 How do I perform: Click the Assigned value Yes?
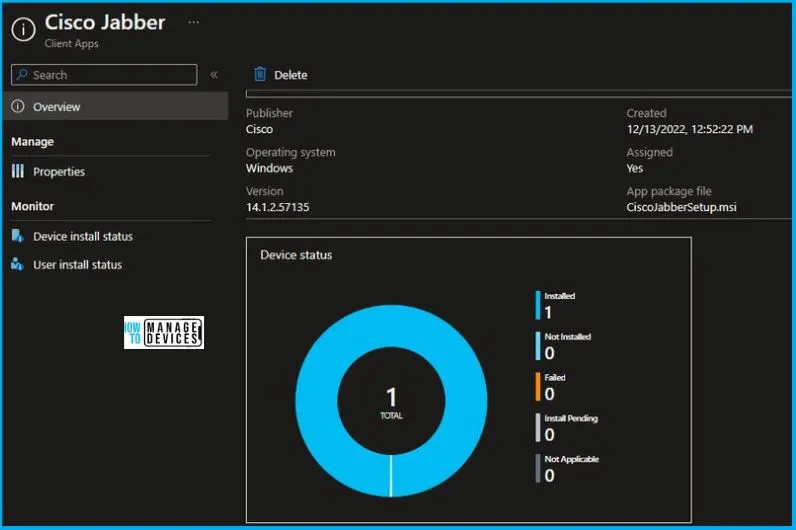635,168
